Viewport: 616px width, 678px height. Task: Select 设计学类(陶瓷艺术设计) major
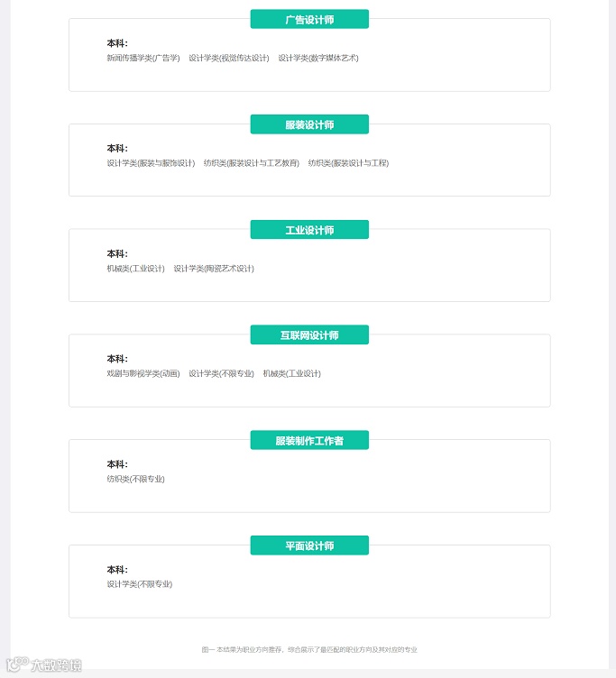tap(214, 269)
